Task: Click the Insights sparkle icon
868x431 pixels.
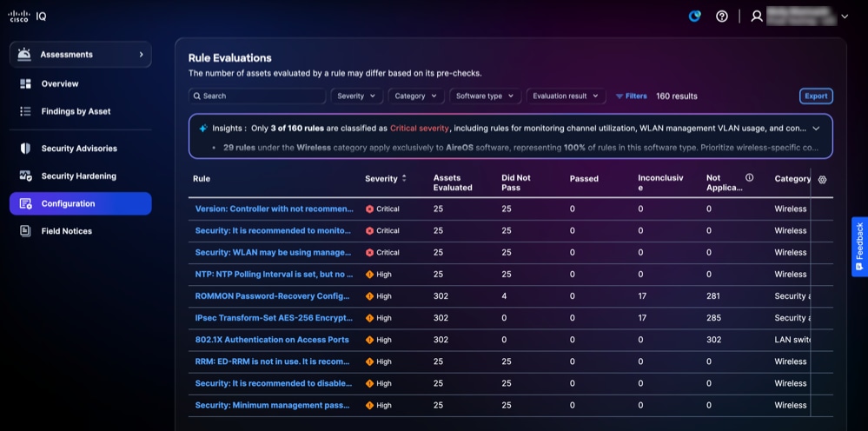Action: pyautogui.click(x=203, y=129)
